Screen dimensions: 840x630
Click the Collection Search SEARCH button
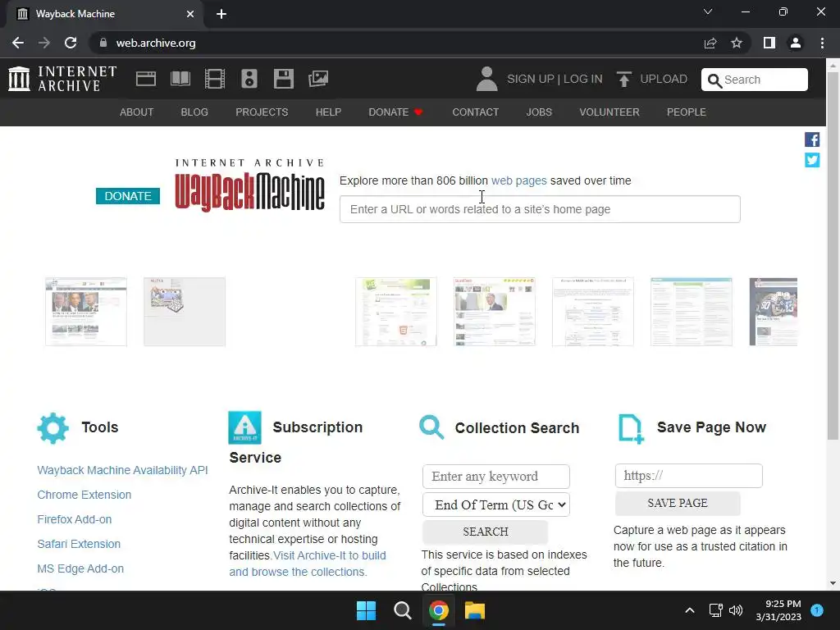(486, 532)
